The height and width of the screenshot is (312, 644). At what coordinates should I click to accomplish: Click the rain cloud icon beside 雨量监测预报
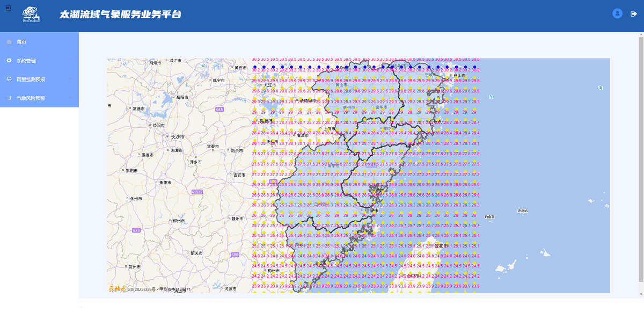tap(9, 79)
